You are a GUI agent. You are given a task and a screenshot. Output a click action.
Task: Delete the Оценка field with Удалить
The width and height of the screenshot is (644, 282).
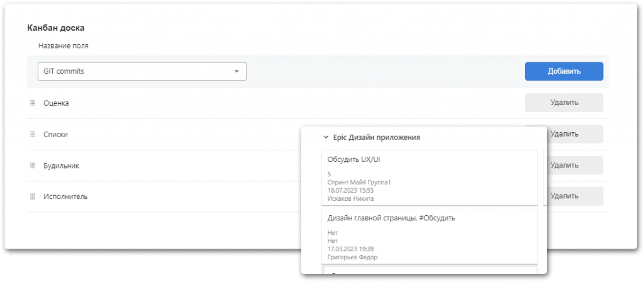point(563,103)
